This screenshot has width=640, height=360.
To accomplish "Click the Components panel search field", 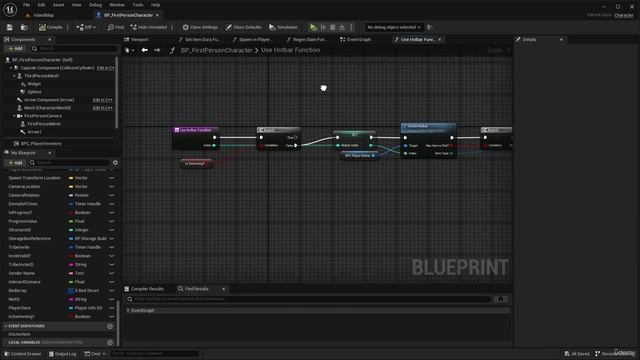I will pyautogui.click(x=74, y=49).
